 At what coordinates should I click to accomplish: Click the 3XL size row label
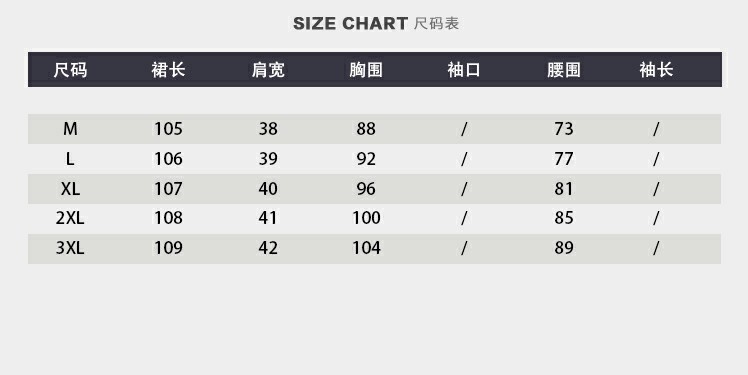pyautogui.click(x=70, y=248)
